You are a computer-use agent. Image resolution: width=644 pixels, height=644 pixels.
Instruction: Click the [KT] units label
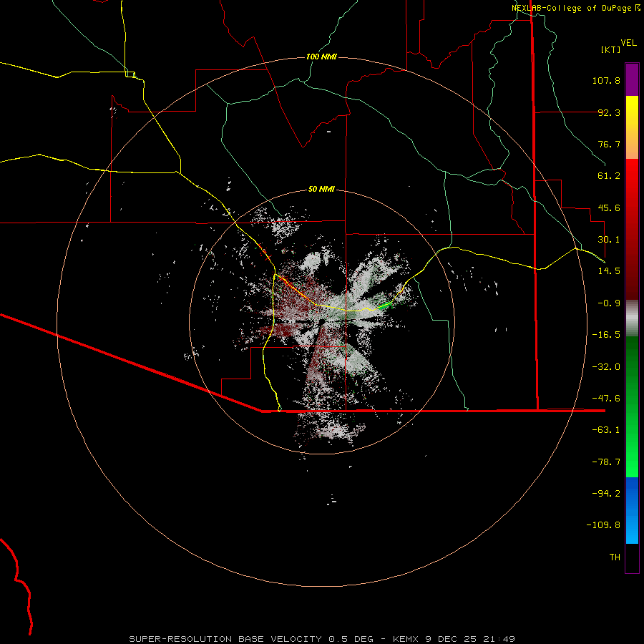[611, 49]
